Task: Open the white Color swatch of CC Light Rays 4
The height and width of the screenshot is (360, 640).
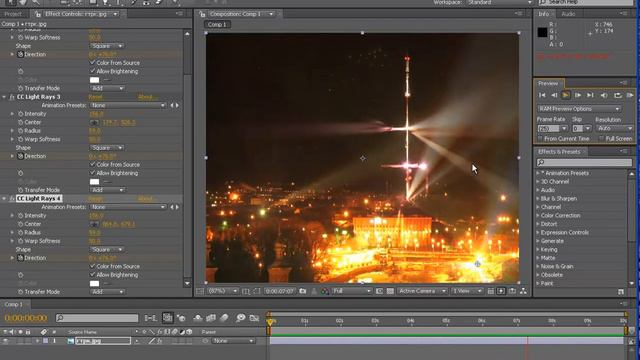Action: coord(94,283)
